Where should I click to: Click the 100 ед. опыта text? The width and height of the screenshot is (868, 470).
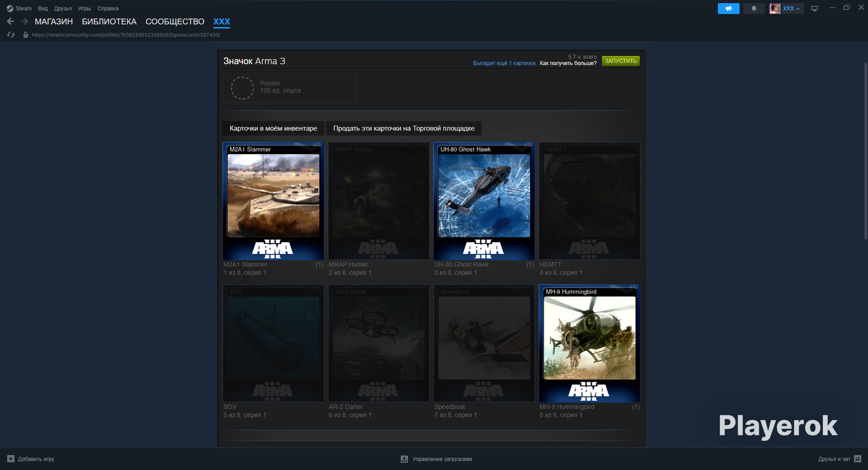coord(280,91)
